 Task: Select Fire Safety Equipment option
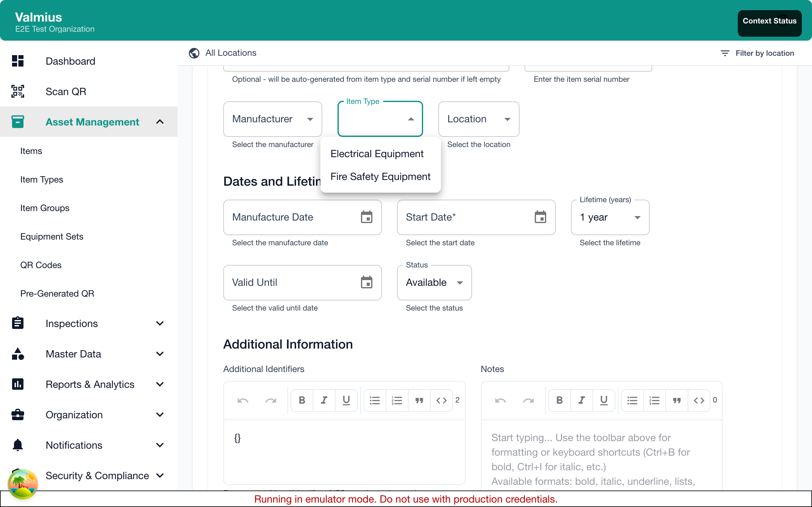click(380, 177)
